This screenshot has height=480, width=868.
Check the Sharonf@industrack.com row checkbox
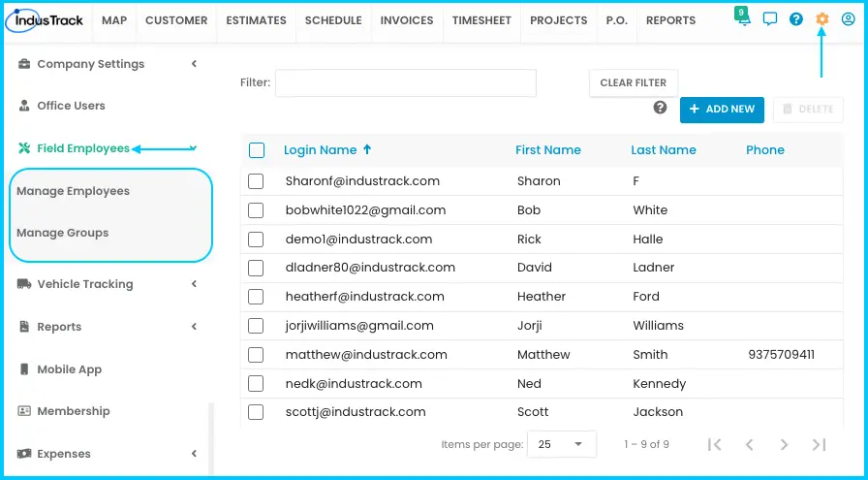click(x=256, y=181)
